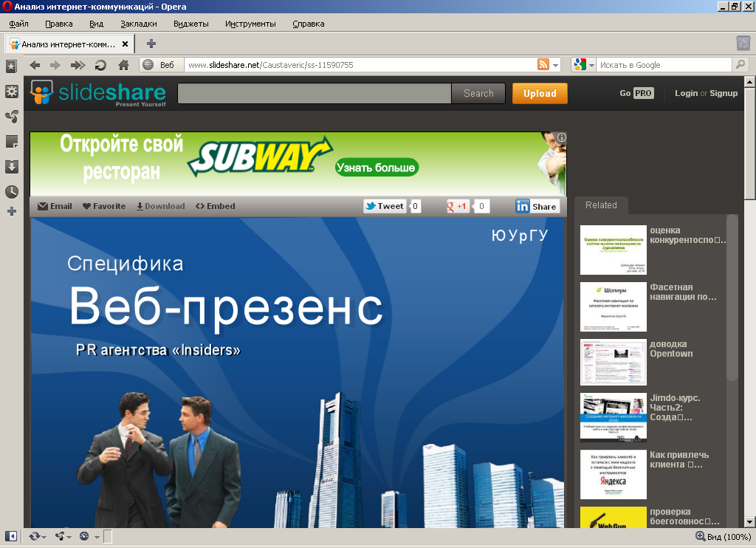Open the Вид menu

(x=97, y=24)
